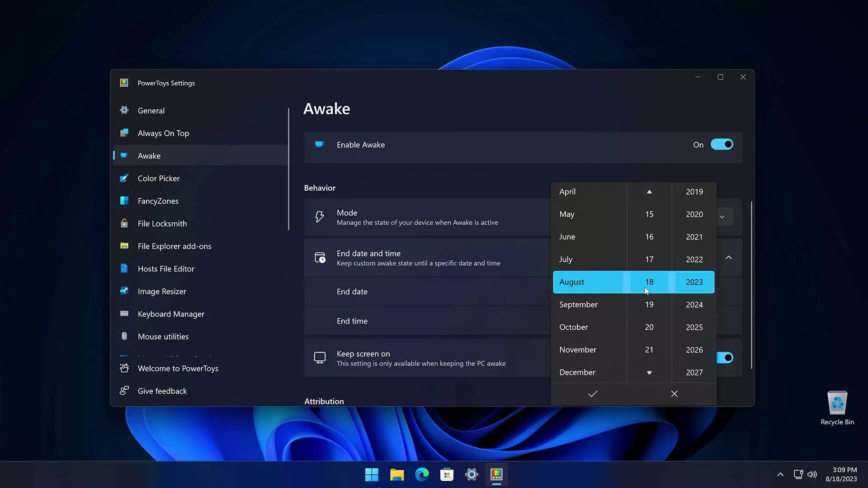Click the PowerToys logo in title bar
The height and width of the screenshot is (488, 868).
coord(124,83)
